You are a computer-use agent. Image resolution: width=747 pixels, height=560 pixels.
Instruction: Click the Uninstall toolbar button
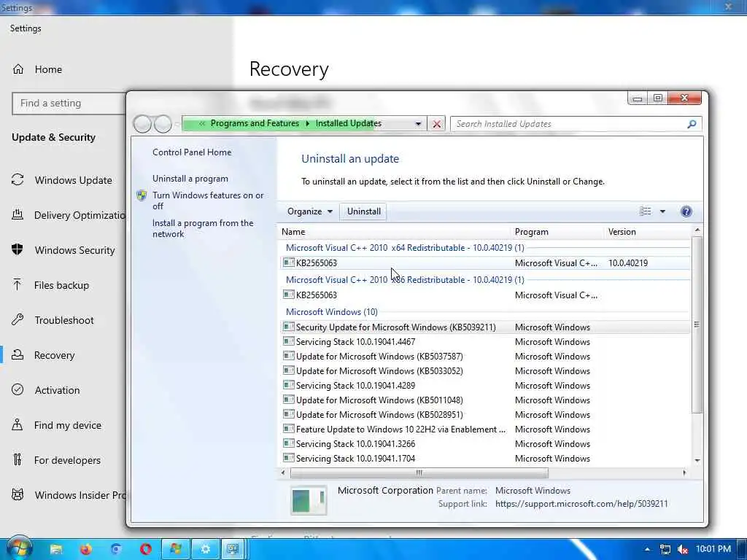coord(363,211)
